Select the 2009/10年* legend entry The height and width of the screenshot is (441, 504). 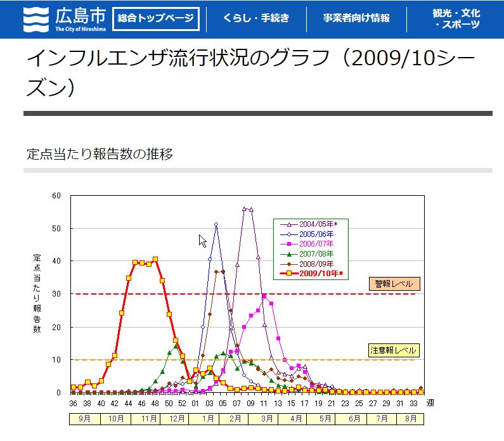click(311, 273)
